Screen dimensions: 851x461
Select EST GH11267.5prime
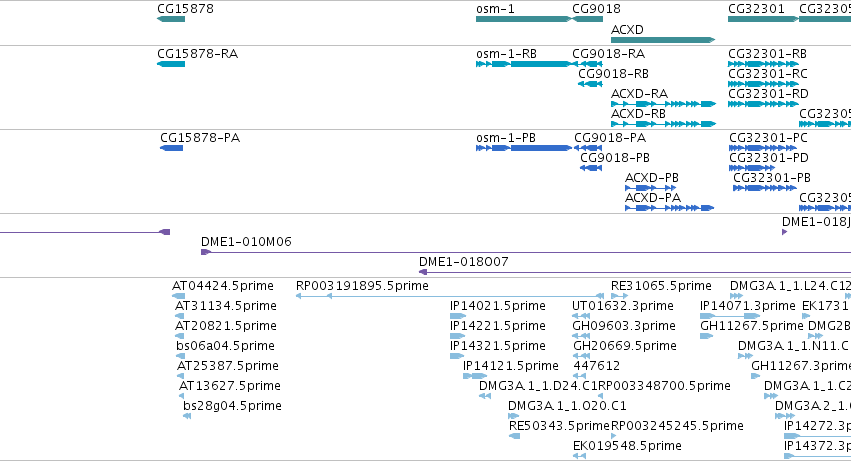[706, 336]
